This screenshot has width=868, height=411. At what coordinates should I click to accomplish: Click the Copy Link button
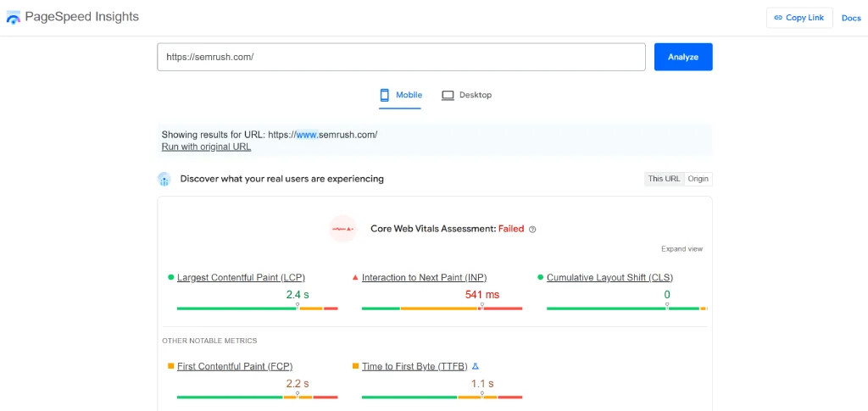pyautogui.click(x=799, y=18)
